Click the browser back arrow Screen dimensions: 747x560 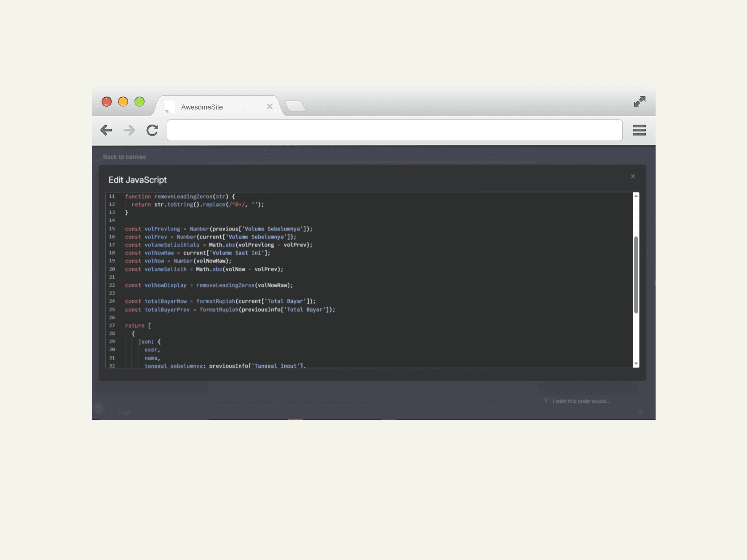coord(106,130)
